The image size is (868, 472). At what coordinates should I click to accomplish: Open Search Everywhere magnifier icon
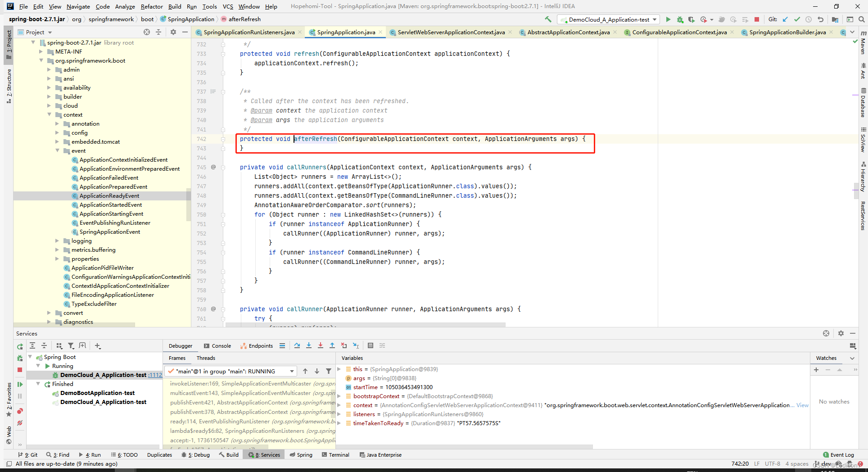click(x=862, y=19)
